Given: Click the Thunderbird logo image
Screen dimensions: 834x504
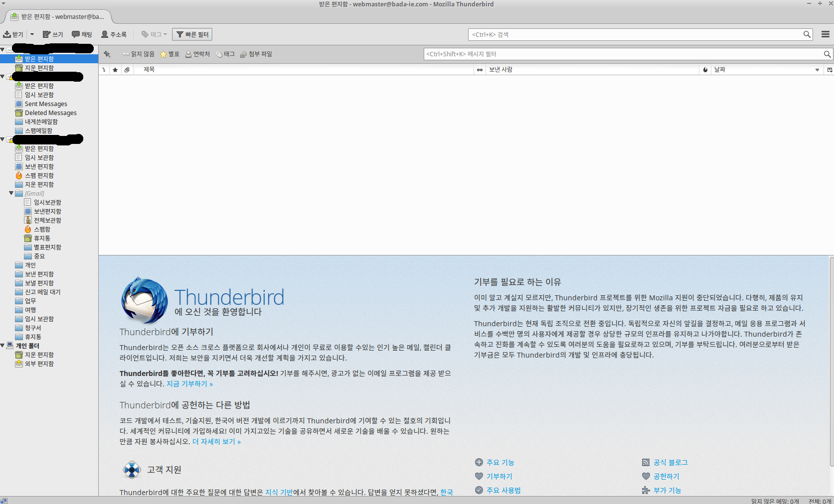Looking at the screenshot, I should pyautogui.click(x=145, y=301).
